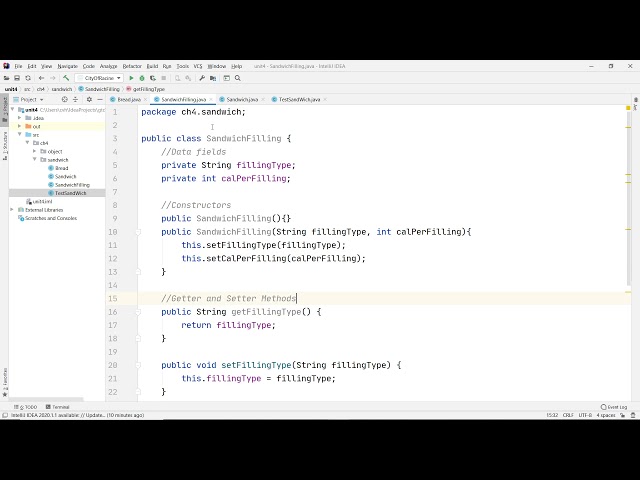
Task: Open Project panel gear options
Action: (x=89, y=99)
